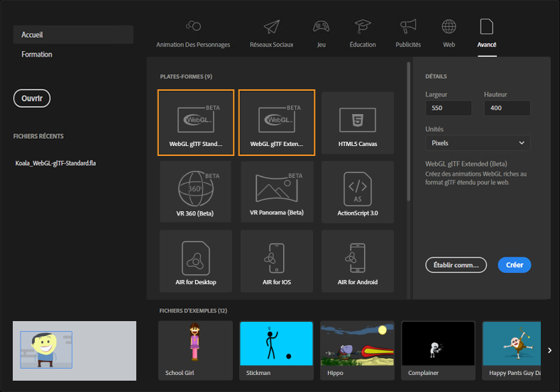Pick the VR 360 (Beta) platform
560x392 pixels.
click(x=195, y=192)
